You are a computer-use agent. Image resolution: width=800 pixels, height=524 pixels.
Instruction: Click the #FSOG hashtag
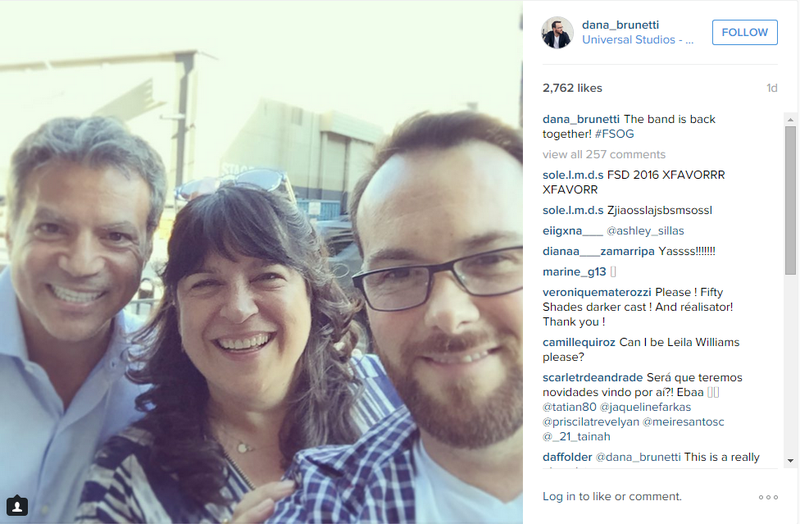coord(614,134)
